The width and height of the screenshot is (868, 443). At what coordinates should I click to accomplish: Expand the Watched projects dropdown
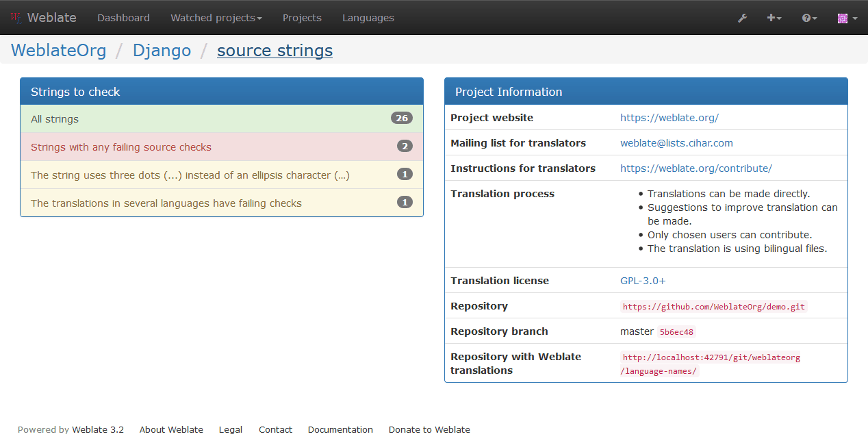(216, 18)
